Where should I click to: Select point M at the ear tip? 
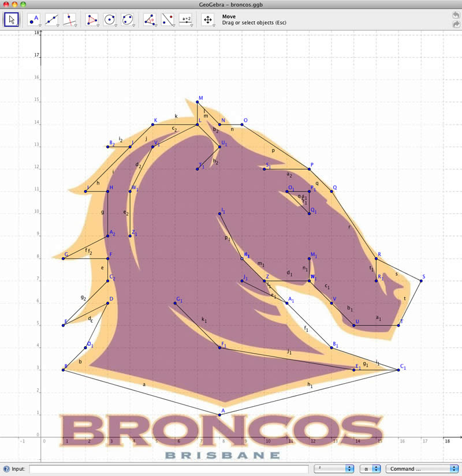pos(198,102)
